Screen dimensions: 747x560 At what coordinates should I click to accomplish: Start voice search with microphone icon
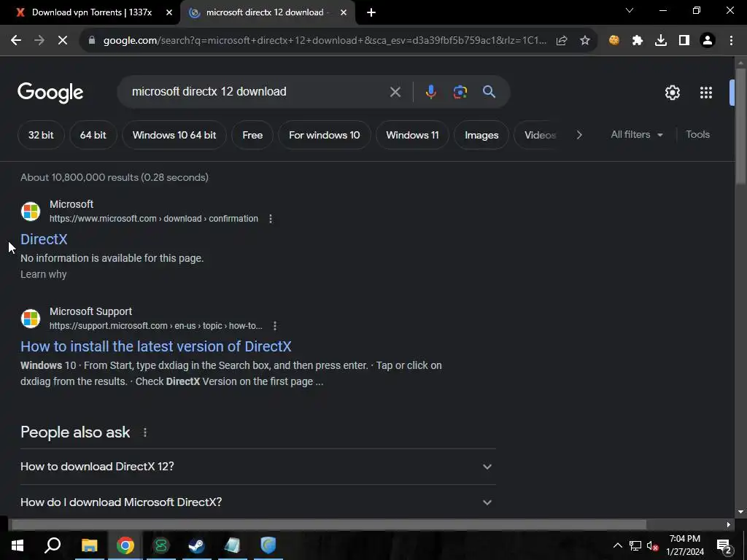430,92
